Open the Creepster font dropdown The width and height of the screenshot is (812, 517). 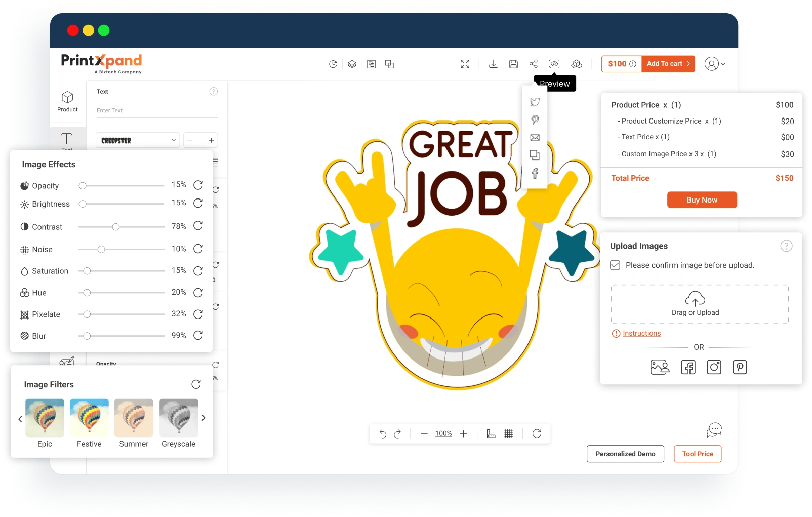coord(138,140)
